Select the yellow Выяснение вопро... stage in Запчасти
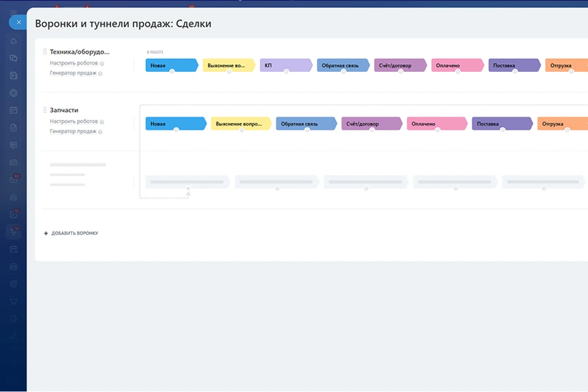The height and width of the screenshot is (392, 588). tap(240, 124)
